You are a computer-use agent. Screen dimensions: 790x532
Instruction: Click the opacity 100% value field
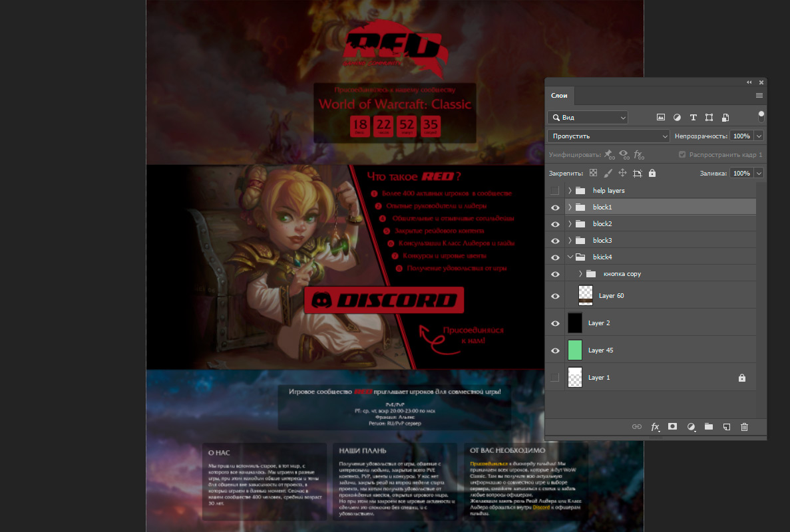click(741, 136)
